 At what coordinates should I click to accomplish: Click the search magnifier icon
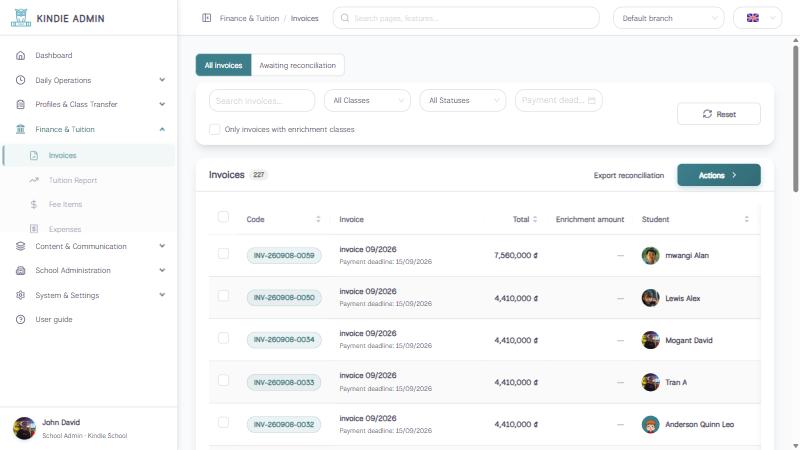click(x=345, y=18)
